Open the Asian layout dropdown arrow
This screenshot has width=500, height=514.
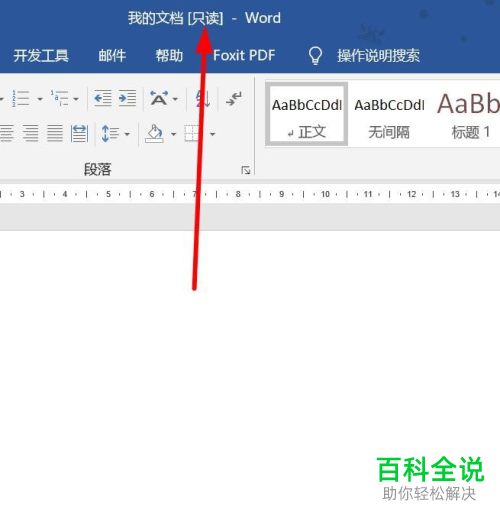point(175,99)
